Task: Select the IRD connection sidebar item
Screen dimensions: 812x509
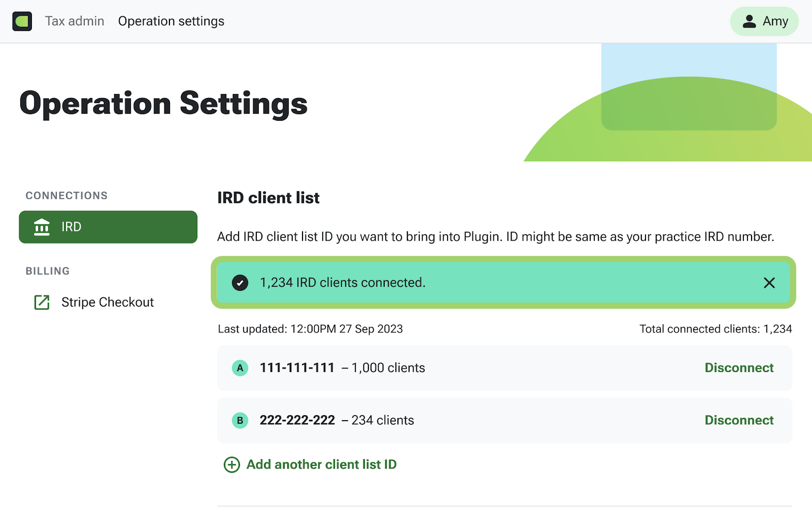Action: 108,227
